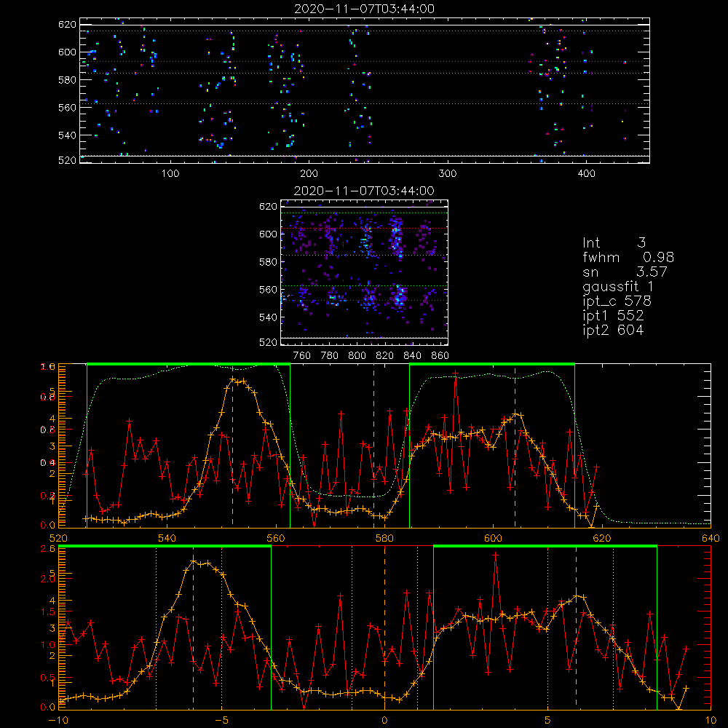Click x-axis label 800 on middle image
This screenshot has height=728, width=728.
tap(357, 356)
